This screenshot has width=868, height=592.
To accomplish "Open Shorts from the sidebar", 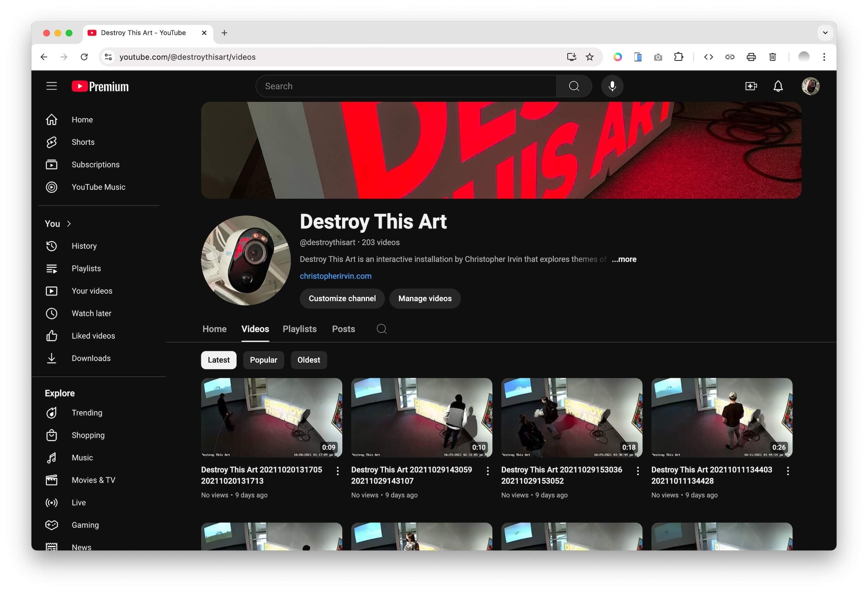I will [x=99, y=142].
